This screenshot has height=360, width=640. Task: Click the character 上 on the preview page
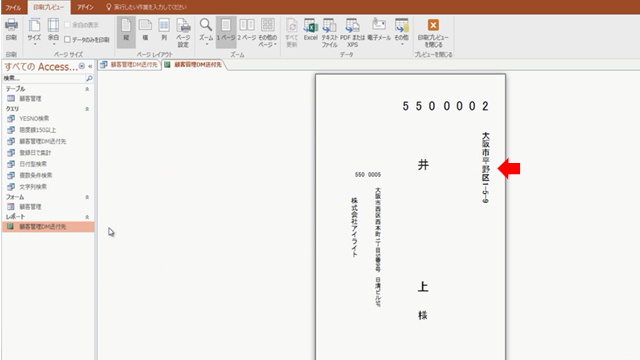(x=423, y=287)
